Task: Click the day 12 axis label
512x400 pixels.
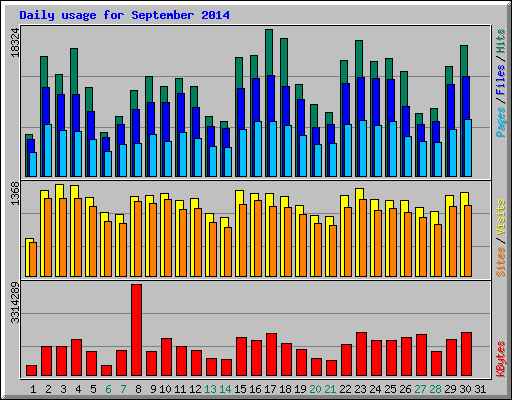Action: point(195,389)
